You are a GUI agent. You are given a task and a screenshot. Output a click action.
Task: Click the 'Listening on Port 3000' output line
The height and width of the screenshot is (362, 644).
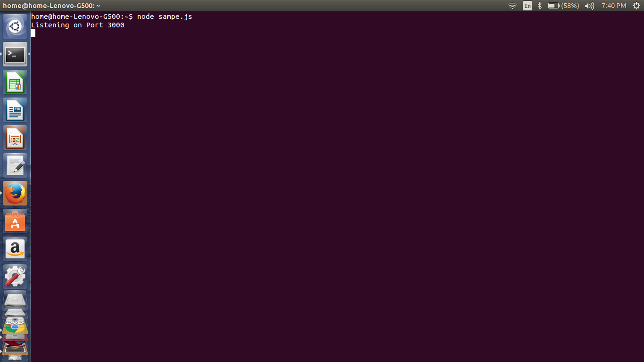point(78,25)
